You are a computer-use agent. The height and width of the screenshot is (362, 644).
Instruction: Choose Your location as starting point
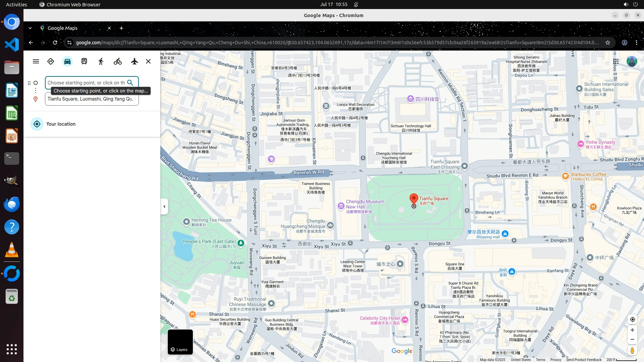click(x=60, y=124)
